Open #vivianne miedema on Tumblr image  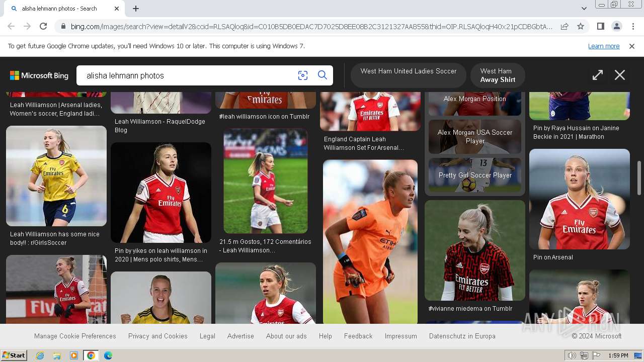pos(475,250)
